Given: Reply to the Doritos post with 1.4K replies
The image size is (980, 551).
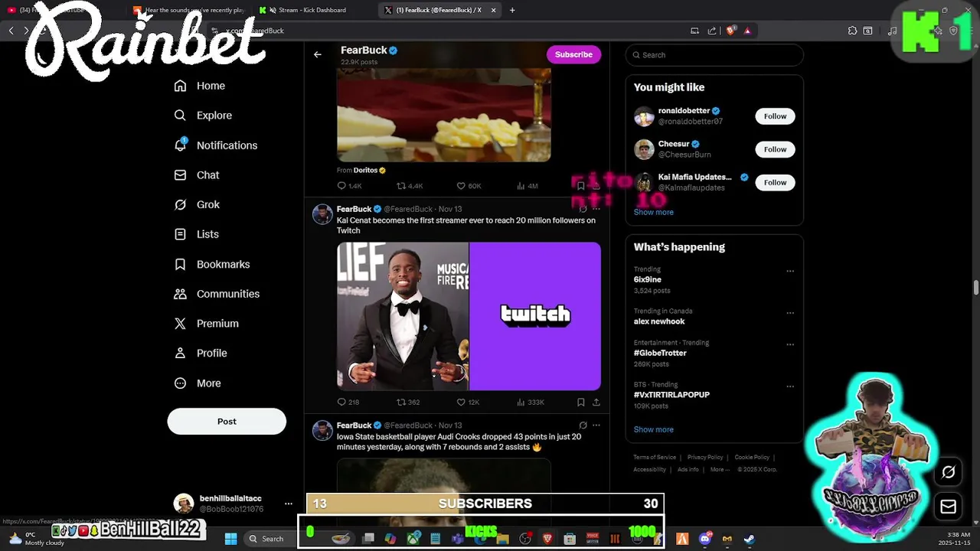Looking at the screenshot, I should point(349,186).
